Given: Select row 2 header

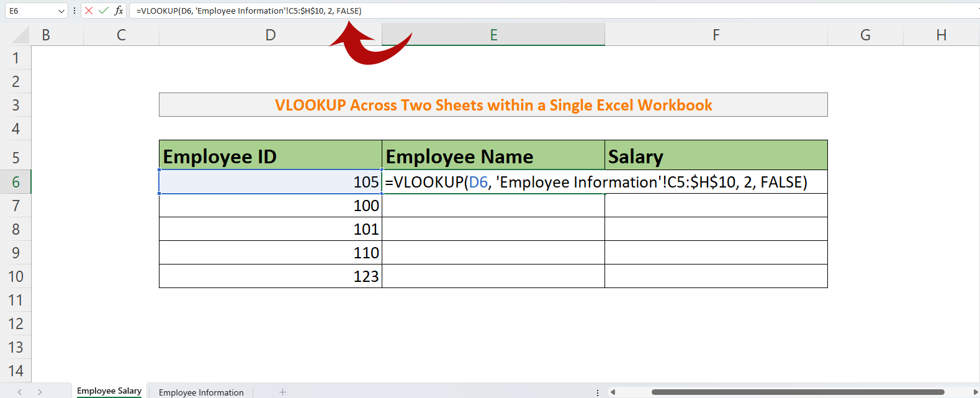Looking at the screenshot, I should coord(16,81).
